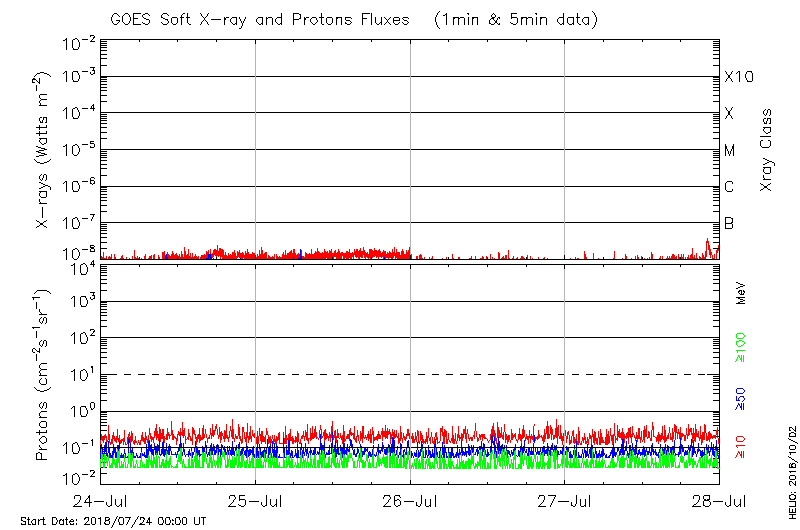Viewport: 800px width, 530px height.
Task: Click the blue ≥50 MeV legend label
Action: (741, 397)
